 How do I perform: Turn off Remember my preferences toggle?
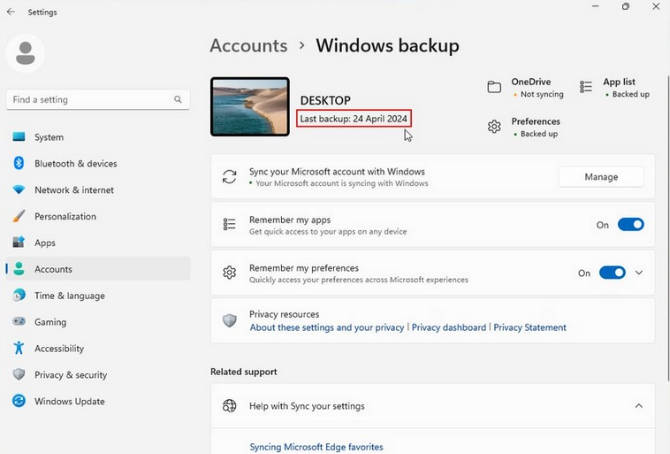click(x=612, y=273)
